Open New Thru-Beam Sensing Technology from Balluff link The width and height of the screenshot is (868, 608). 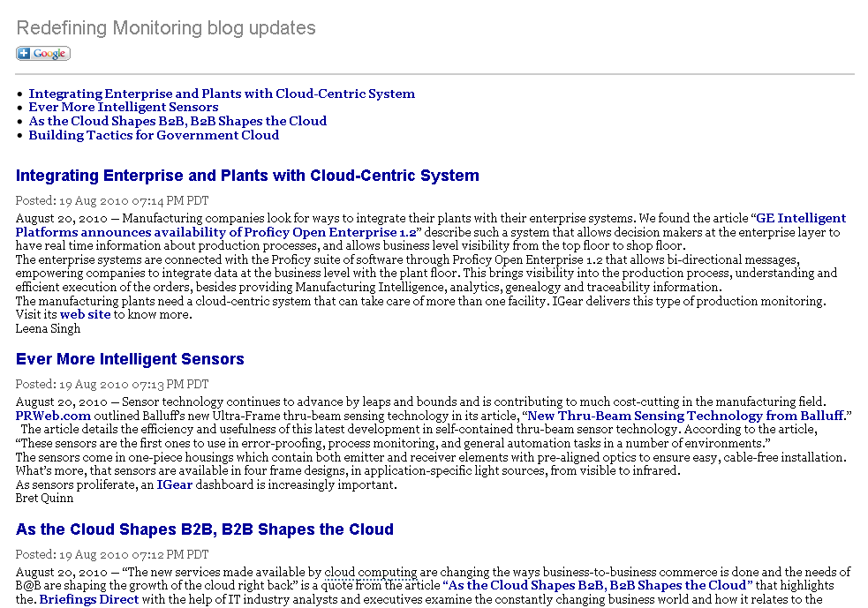(x=685, y=416)
